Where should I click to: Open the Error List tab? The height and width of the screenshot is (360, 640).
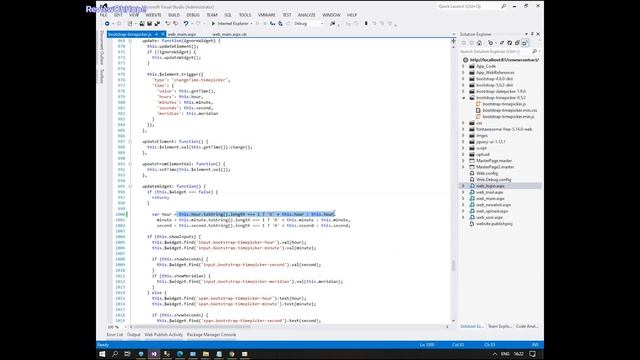115,335
